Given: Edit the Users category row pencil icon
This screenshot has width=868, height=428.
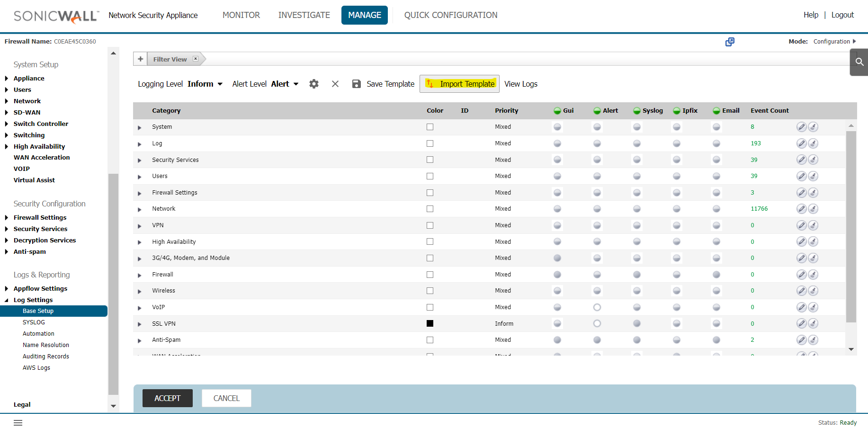Looking at the screenshot, I should 801,176.
